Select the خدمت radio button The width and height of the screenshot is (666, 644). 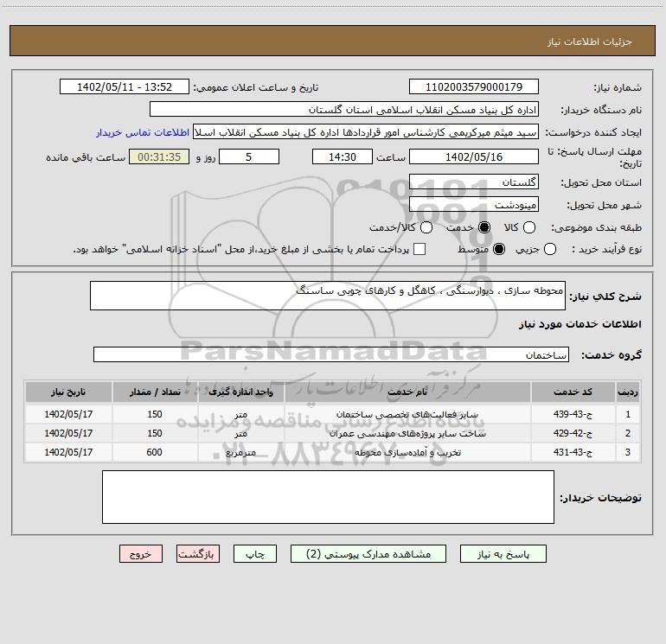[483, 227]
